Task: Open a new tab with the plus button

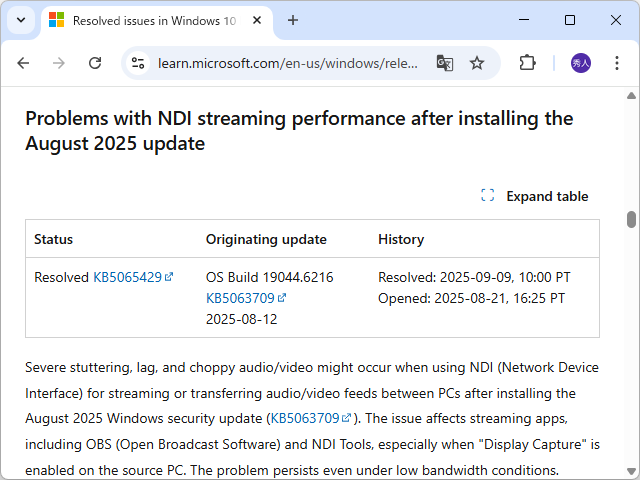Action: 293,20
